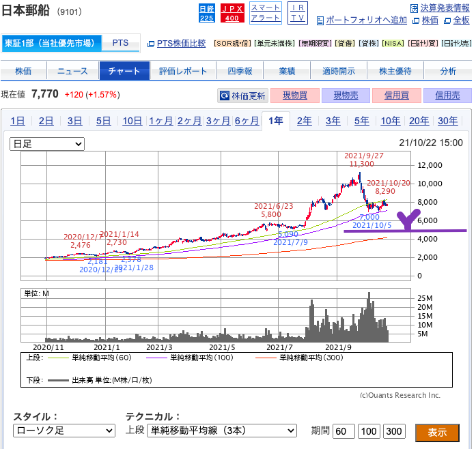Click ポートフォリオへ追加 link
The image size is (476, 449).
(x=366, y=20)
